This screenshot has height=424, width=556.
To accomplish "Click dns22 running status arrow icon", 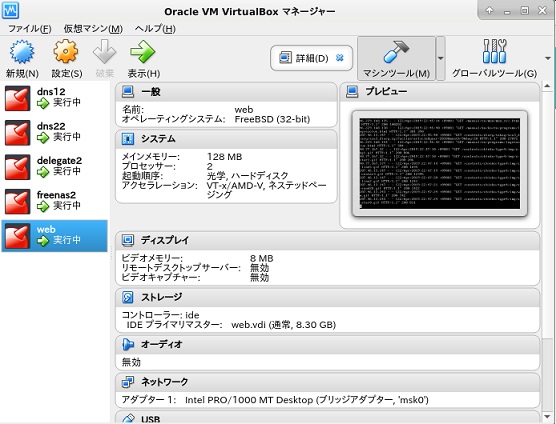I will coord(43,138).
